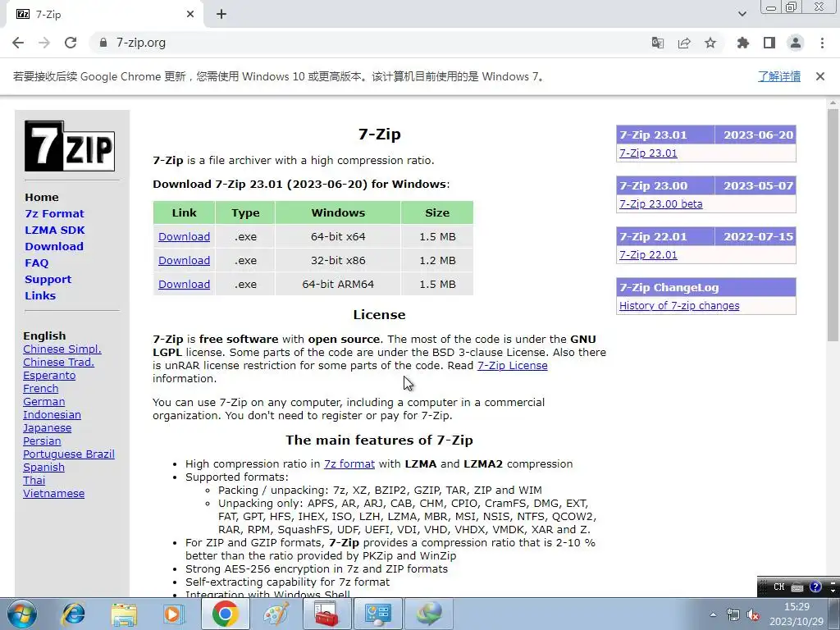This screenshot has width=840, height=630.
Task: Open a new tab with plus button
Action: click(221, 15)
